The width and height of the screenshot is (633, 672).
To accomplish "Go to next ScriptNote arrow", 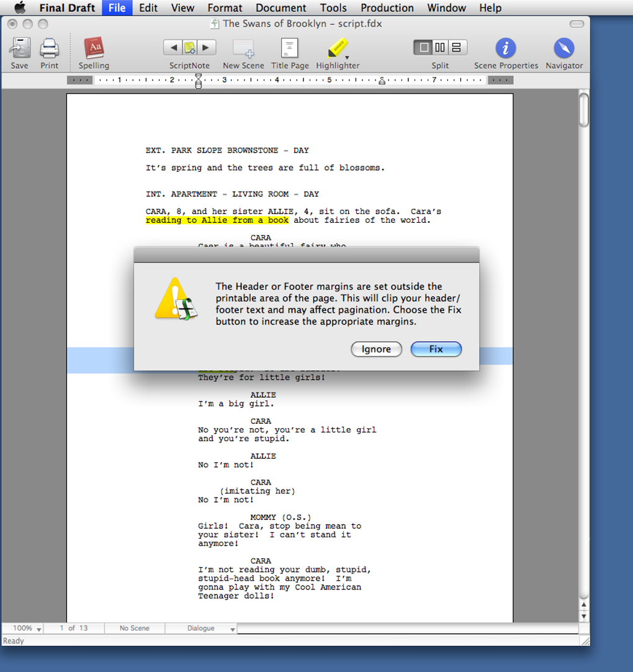I will [206, 48].
